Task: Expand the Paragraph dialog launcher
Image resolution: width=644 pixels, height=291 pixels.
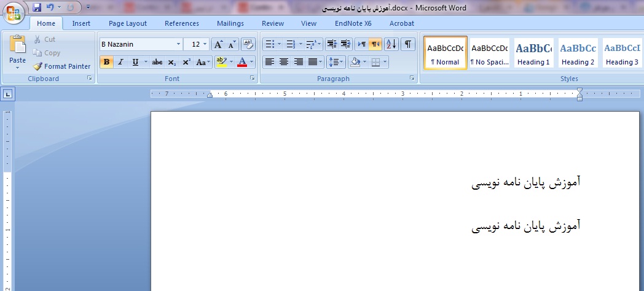Action: pyautogui.click(x=412, y=79)
